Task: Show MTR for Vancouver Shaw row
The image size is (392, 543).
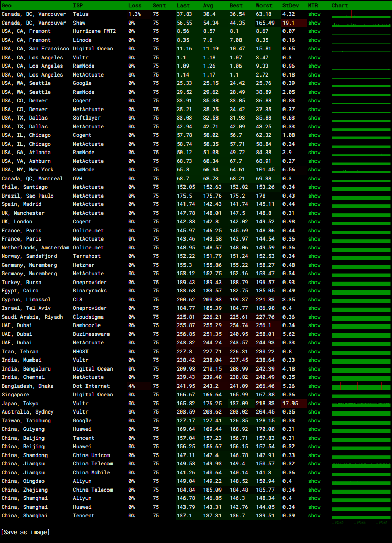Action: coord(314,23)
